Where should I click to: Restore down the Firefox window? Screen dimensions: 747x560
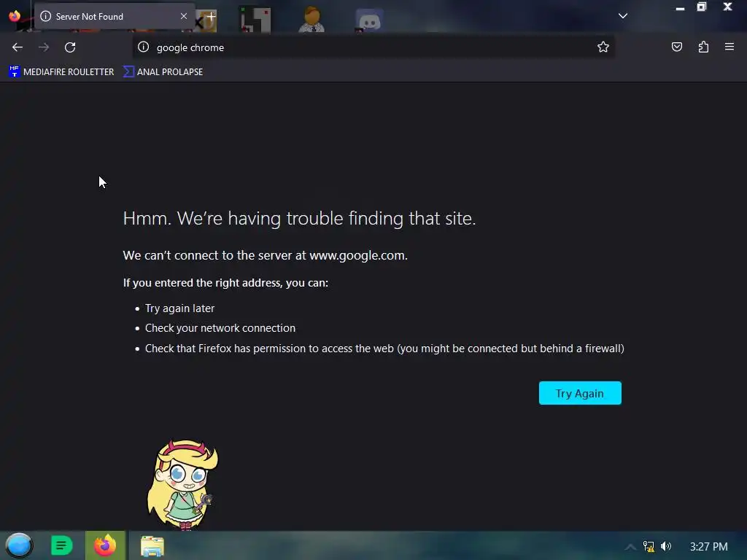click(702, 7)
